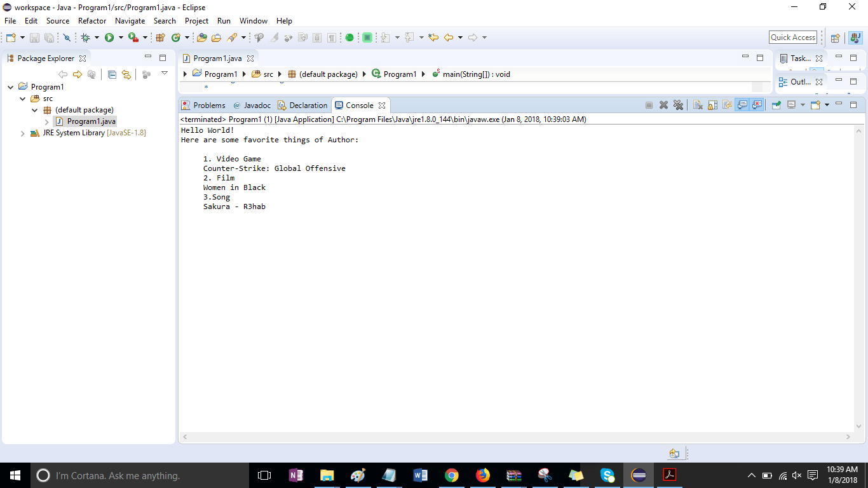Switch to the Declaration tab
This screenshot has width=868, height=488.
(x=302, y=105)
